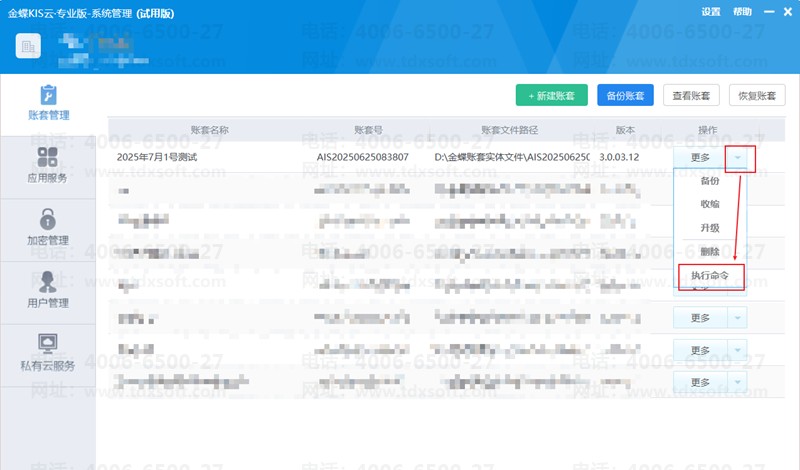Open the 帮助 menu in title bar
Screen dimensions: 800x470
pos(742,12)
